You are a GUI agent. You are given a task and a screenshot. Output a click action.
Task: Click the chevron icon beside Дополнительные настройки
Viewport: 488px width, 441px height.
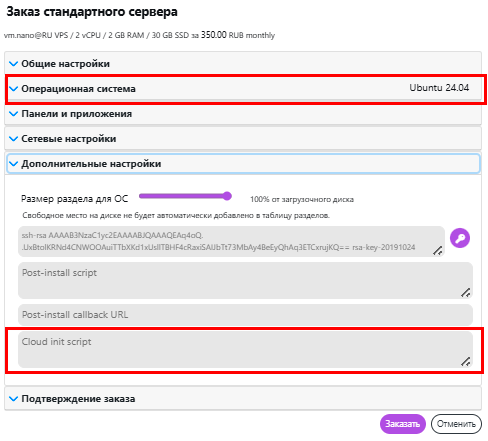[13, 164]
